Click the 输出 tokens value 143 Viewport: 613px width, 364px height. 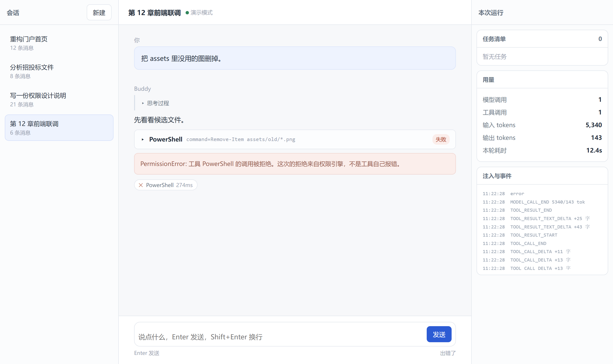click(596, 138)
